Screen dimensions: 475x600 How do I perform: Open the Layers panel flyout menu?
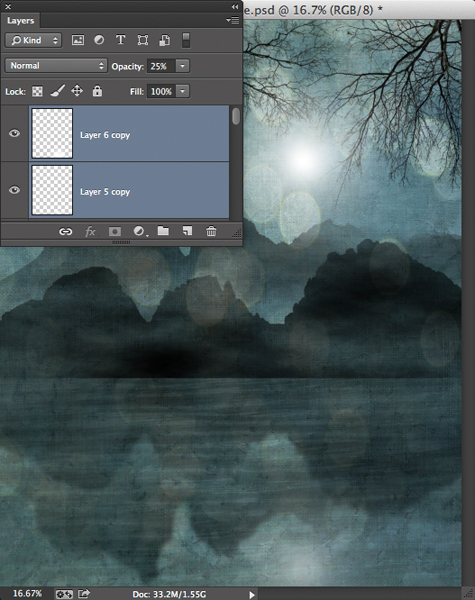(232, 20)
